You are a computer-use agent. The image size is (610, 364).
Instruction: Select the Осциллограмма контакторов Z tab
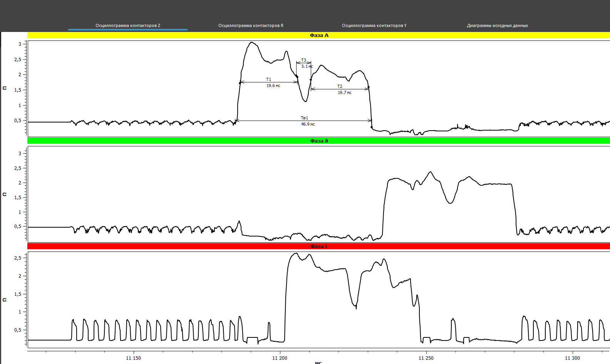coord(128,25)
